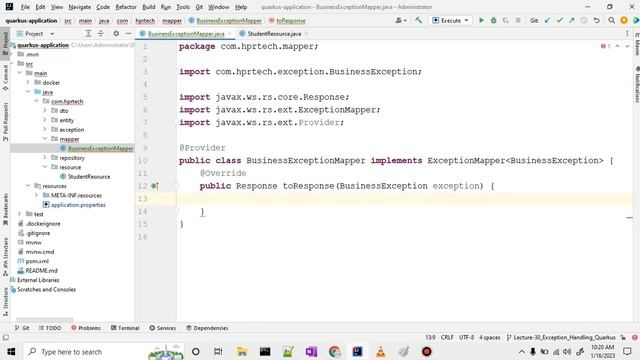The height and width of the screenshot is (360, 640).
Task: Open the Terminal tool window
Action: pyautogui.click(x=125, y=328)
